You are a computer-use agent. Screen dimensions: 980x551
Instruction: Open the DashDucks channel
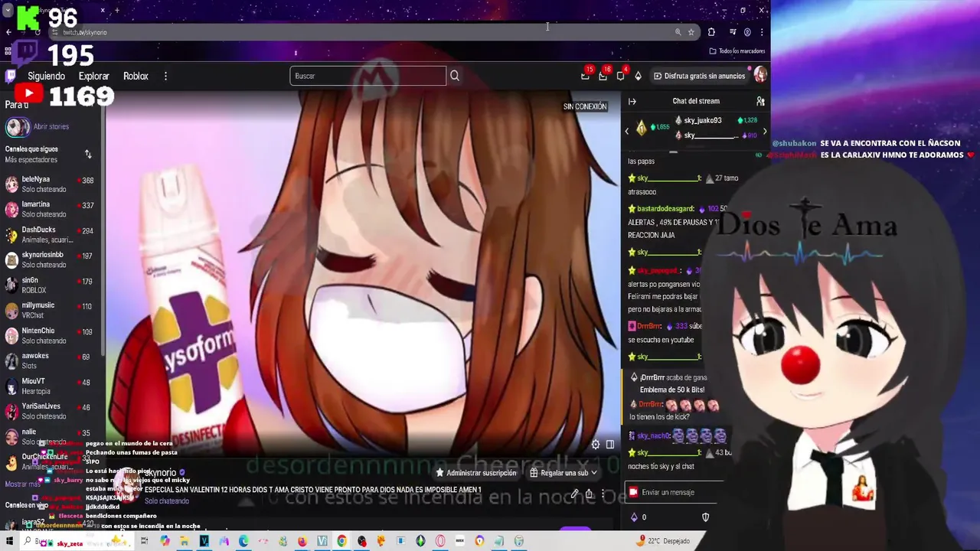pos(49,235)
